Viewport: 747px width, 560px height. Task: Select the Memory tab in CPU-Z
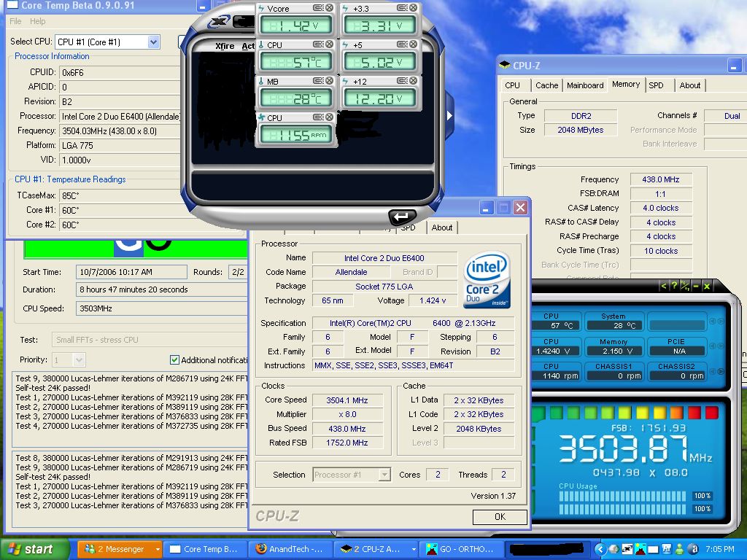[626, 85]
